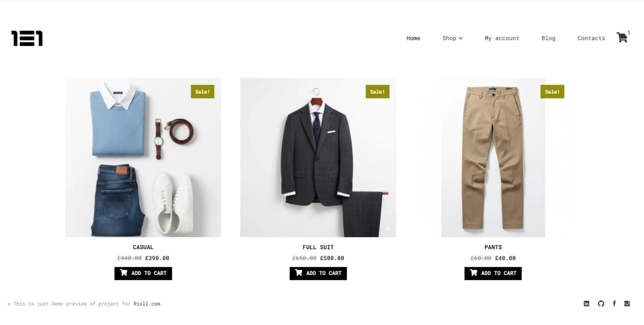Open the My account page
This screenshot has height=325, width=644.
click(x=502, y=38)
